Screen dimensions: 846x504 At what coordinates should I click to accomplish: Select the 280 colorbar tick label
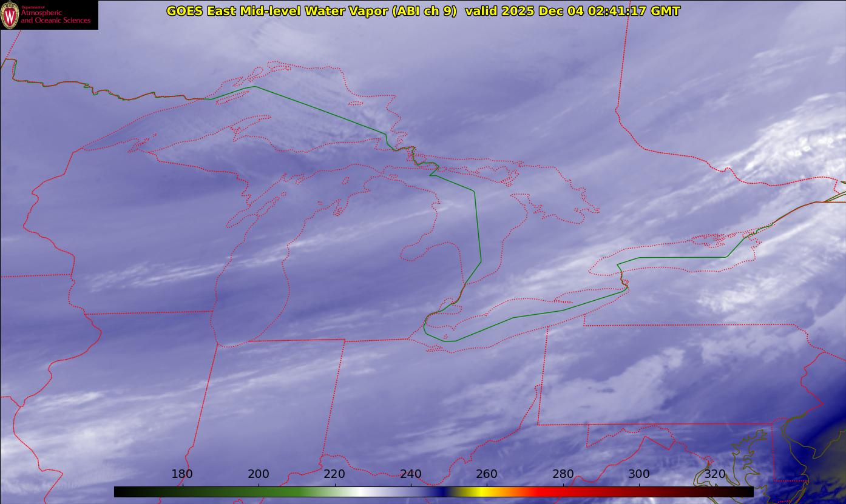click(563, 474)
